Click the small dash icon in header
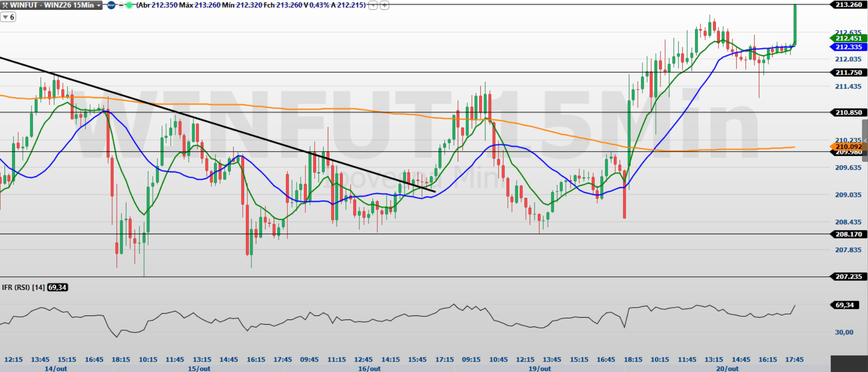Screen dimensions: 868x372 121,5
